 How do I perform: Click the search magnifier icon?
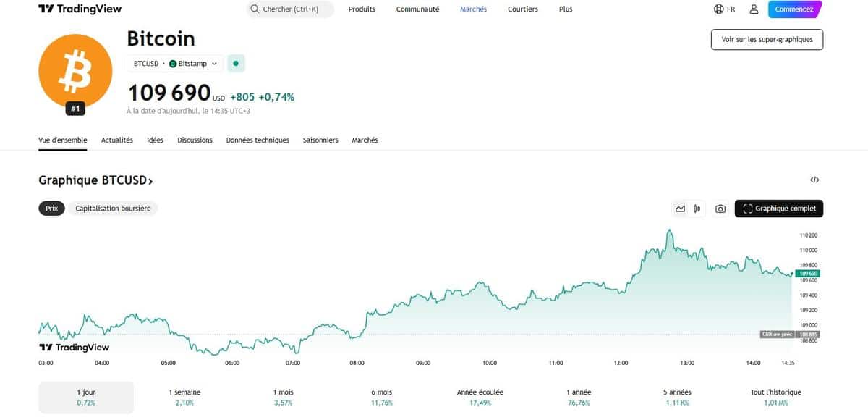click(255, 9)
